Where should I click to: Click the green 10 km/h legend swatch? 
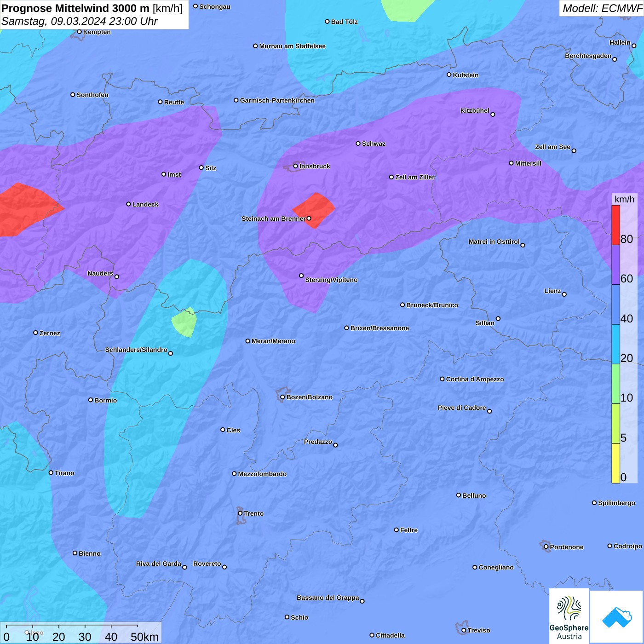coord(615,384)
